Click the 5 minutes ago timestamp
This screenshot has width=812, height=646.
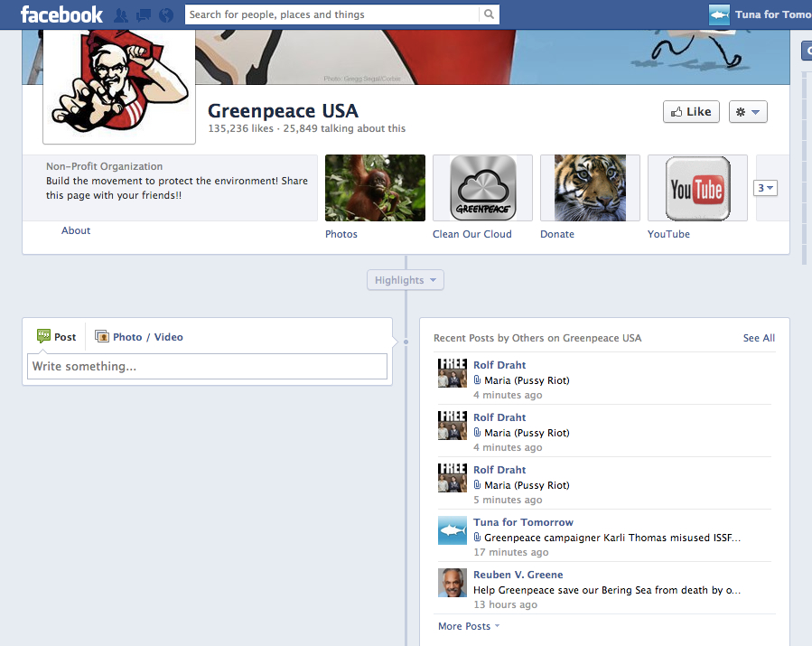tap(508, 500)
